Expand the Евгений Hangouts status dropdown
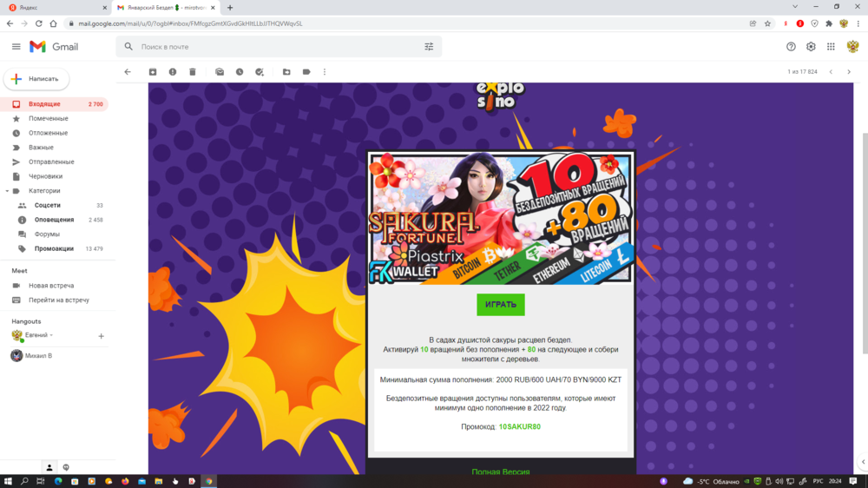Screen dimensions: 868x488 [x=51, y=335]
